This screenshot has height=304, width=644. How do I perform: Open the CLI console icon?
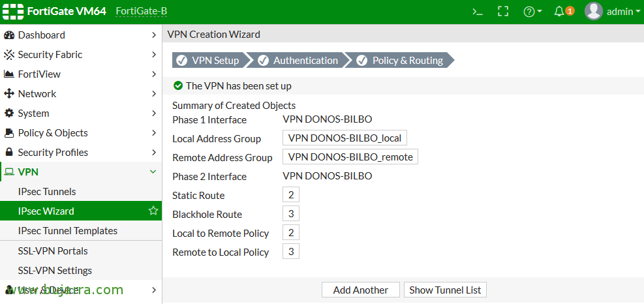pos(478,12)
